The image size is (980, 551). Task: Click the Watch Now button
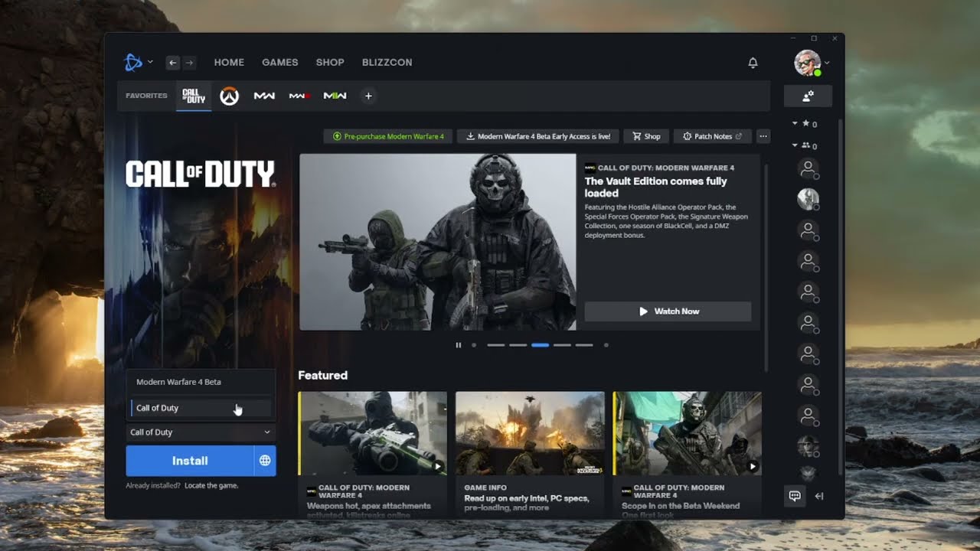coord(668,311)
